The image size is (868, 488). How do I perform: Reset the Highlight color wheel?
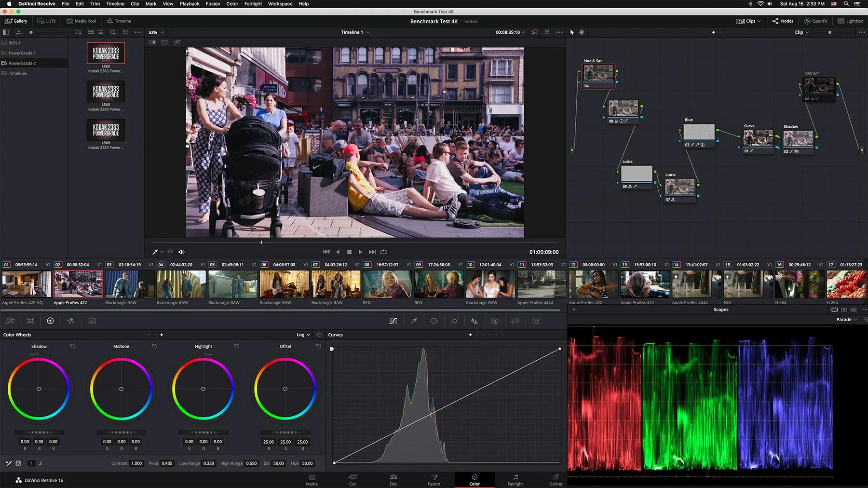click(x=237, y=346)
